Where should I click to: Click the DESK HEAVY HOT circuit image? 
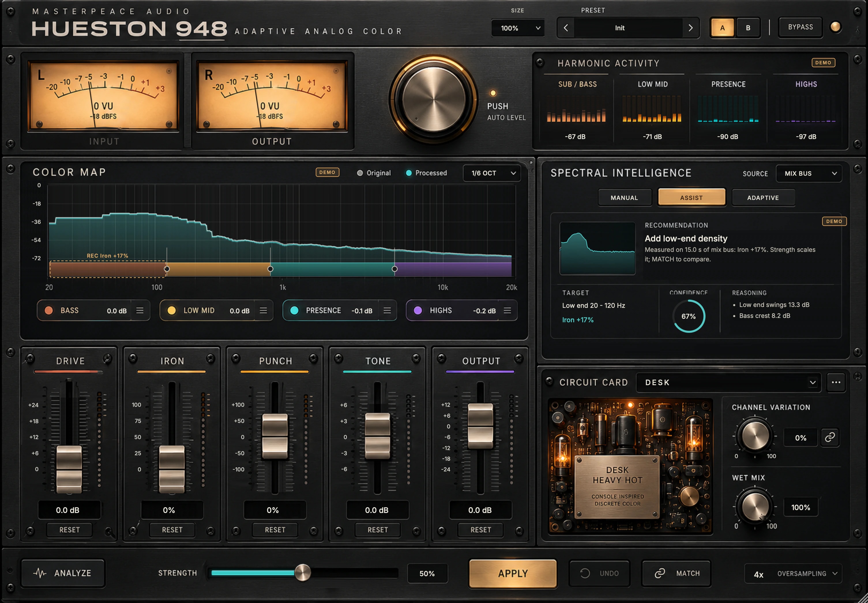click(630, 466)
